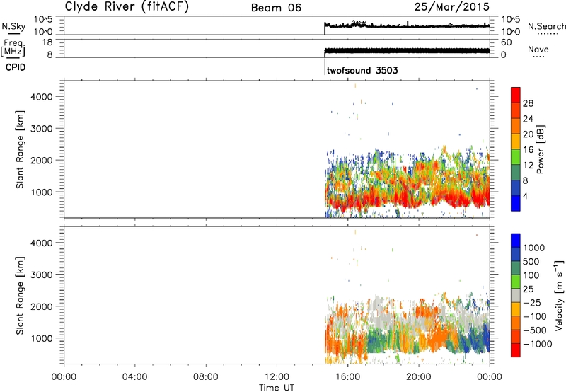Image resolution: width=566 pixels, height=392 pixels.
Task: Click the "CPID" row label
Action: pyautogui.click(x=16, y=67)
